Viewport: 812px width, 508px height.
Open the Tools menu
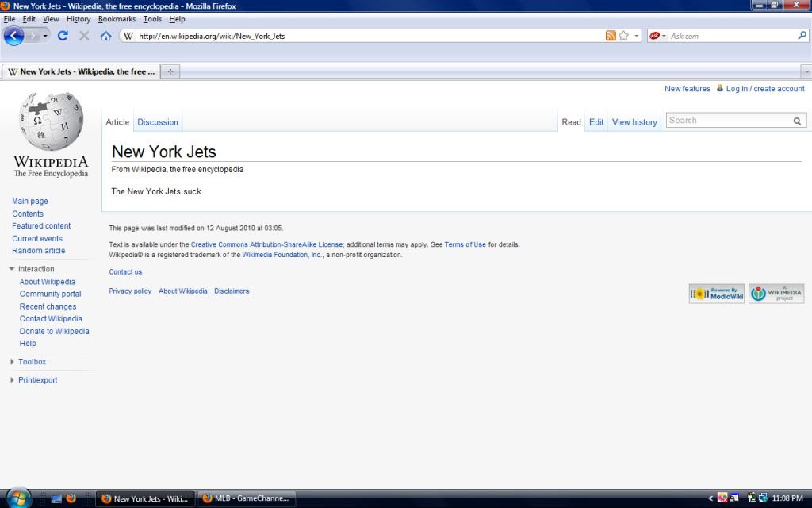coord(152,19)
